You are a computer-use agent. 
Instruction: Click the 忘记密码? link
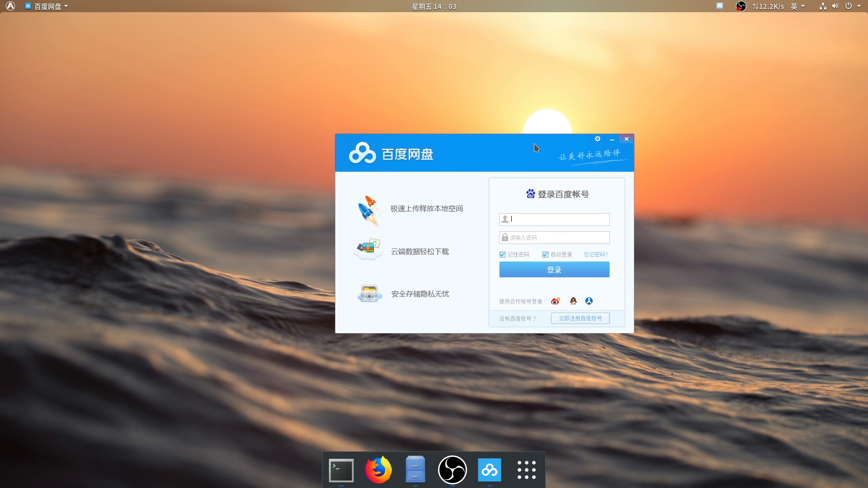coord(595,254)
